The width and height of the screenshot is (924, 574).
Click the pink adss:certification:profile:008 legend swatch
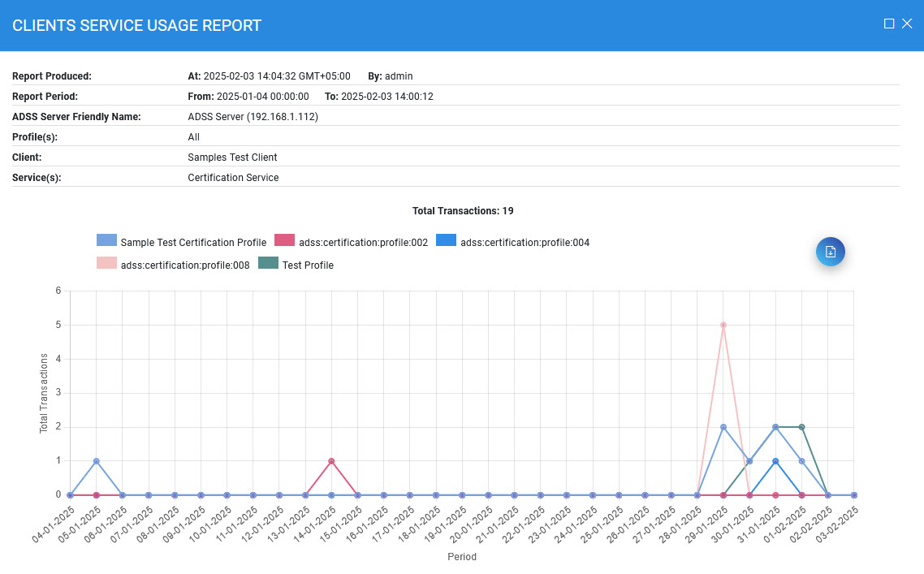[106, 264]
